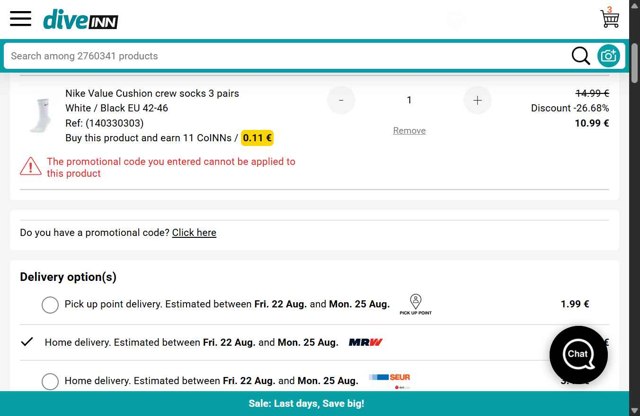The height and width of the screenshot is (416, 640).
Task: Click the struck-through 14.99 € price
Action: (592, 93)
